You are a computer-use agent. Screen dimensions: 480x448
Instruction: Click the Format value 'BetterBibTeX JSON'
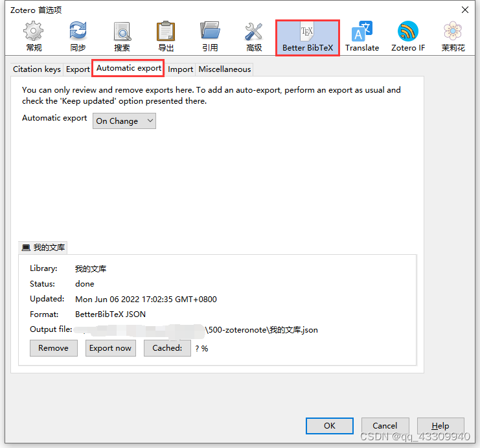pos(111,314)
